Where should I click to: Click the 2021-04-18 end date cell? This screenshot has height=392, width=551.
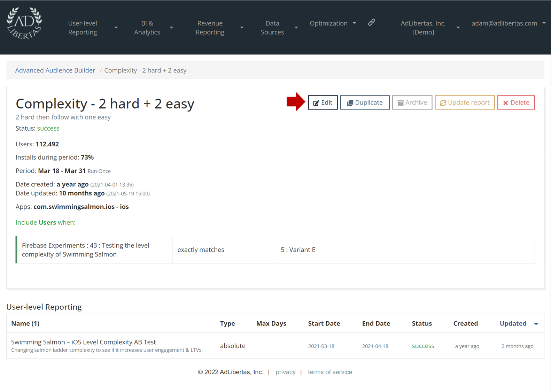tap(375, 346)
